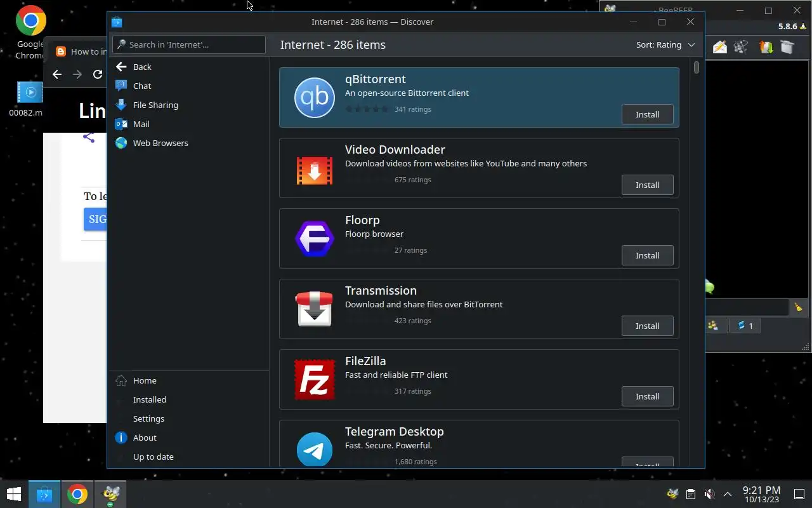Click the Discover icon in the title bar
Image resolution: width=812 pixels, height=508 pixels.
coord(117,22)
